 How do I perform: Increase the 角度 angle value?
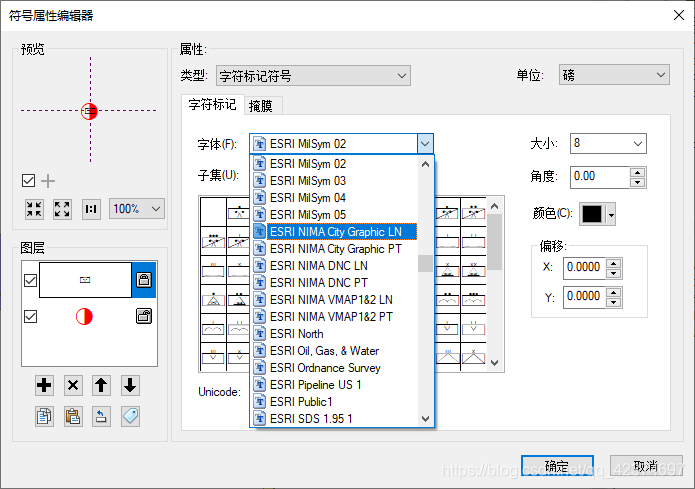pos(637,172)
